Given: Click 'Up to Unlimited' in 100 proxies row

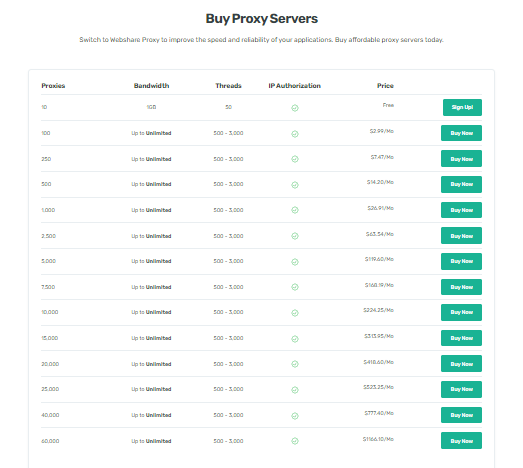Looking at the screenshot, I should pyautogui.click(x=151, y=133).
